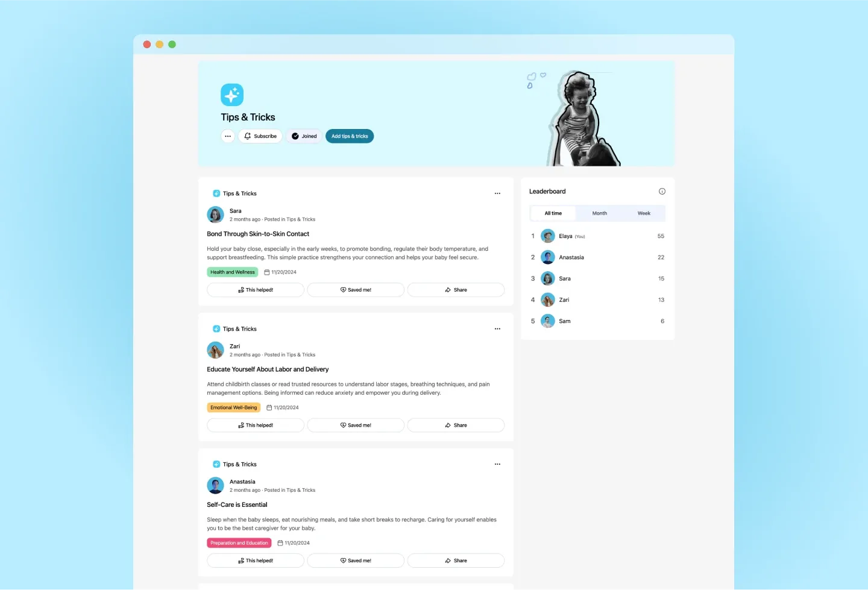868x590 pixels.
Task: Select the All time leaderboard tab
Action: point(553,213)
